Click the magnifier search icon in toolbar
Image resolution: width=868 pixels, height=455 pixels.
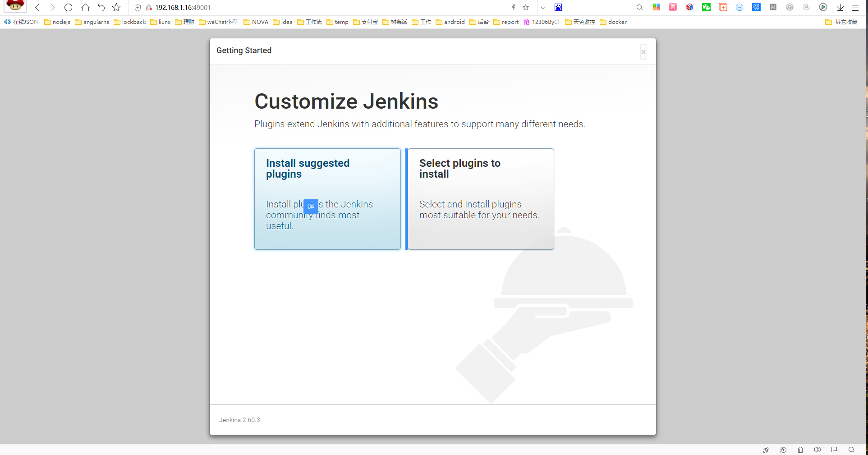click(639, 8)
